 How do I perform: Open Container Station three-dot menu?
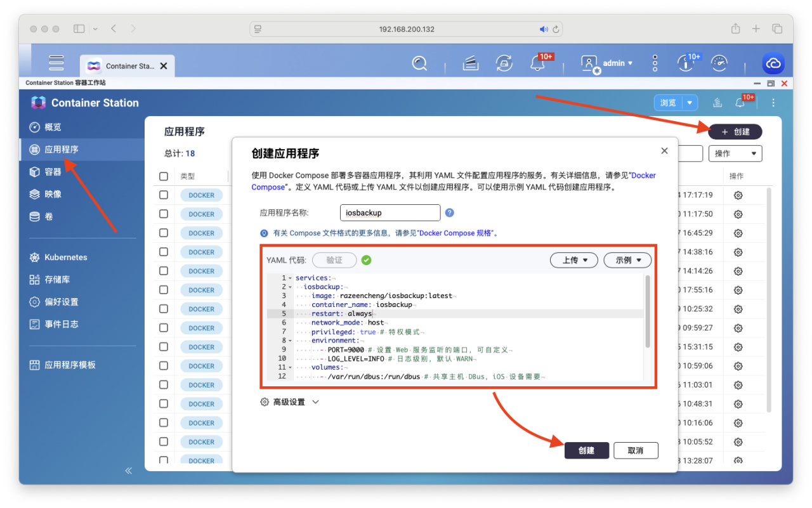coord(773,103)
